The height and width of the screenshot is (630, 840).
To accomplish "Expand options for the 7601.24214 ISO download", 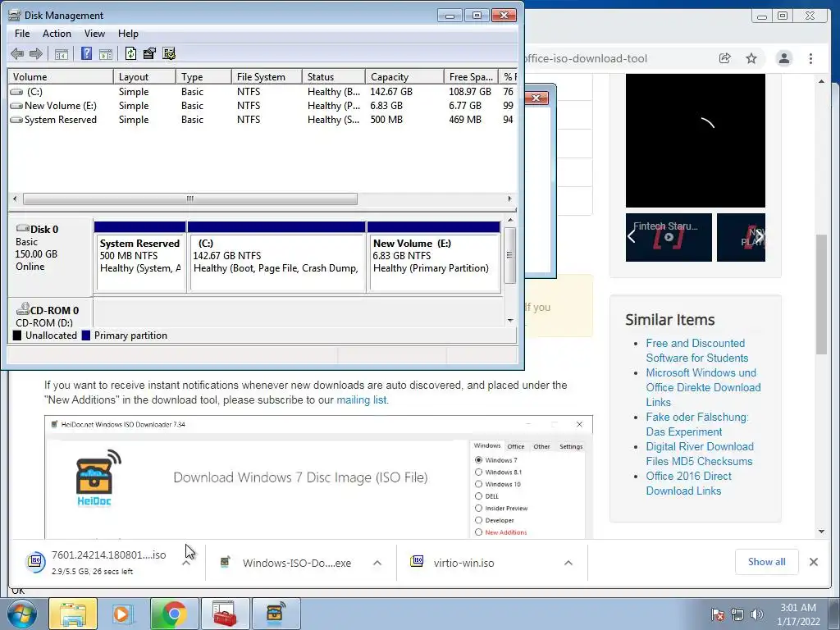I will click(x=186, y=563).
